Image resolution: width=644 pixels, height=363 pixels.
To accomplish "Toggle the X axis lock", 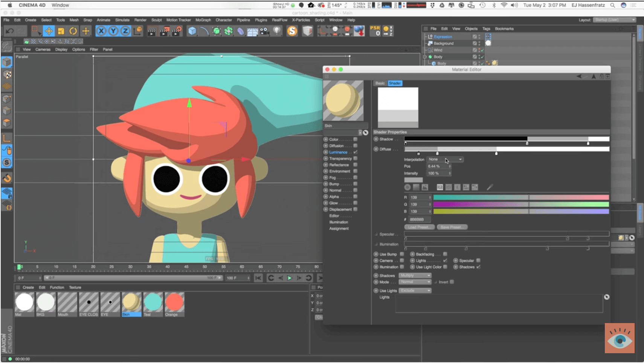I will 101,31.
